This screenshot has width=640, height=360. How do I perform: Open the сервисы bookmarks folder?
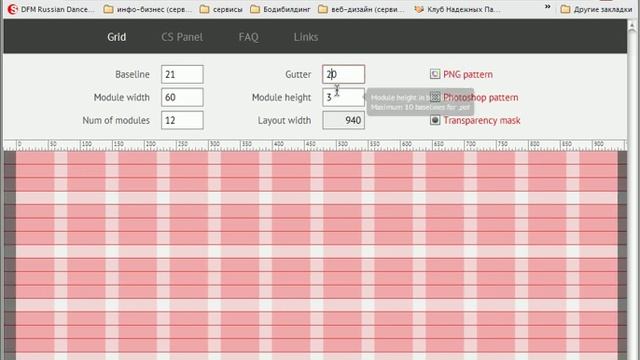click(x=221, y=9)
